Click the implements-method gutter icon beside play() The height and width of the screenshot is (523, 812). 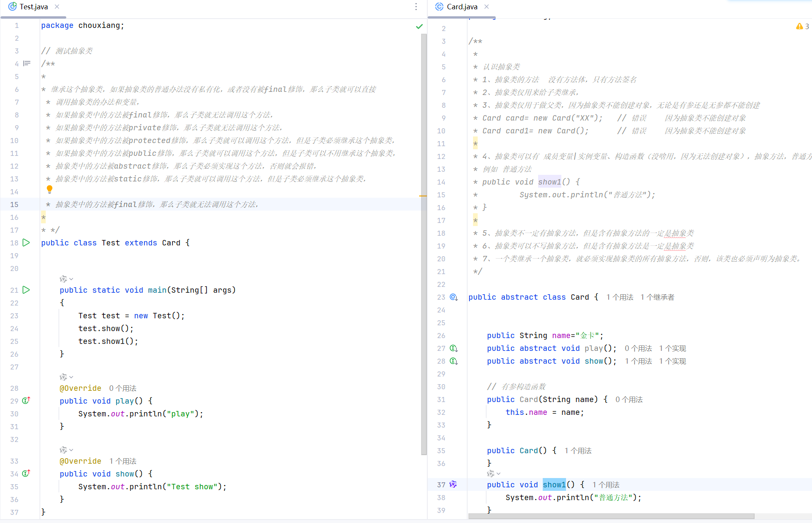click(x=26, y=400)
